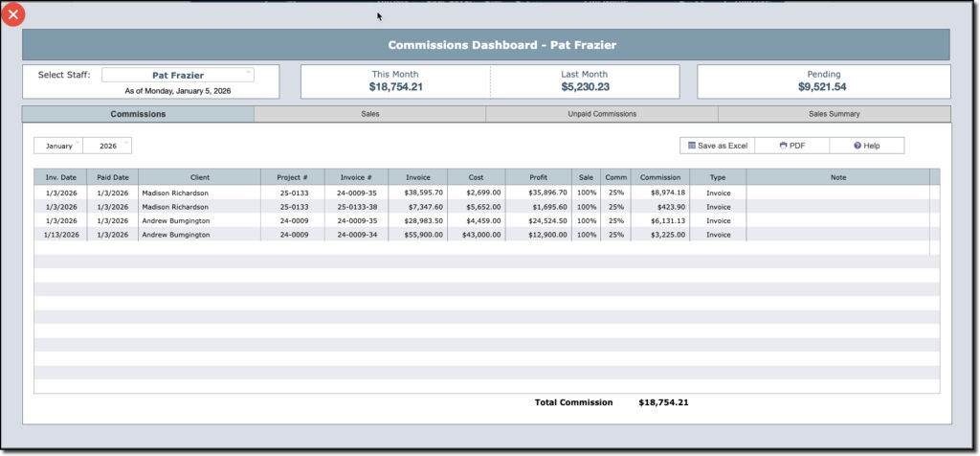The width and height of the screenshot is (980, 456).
Task: Open the Select Staff dropdown showing Pat Frazier
Action: point(178,75)
